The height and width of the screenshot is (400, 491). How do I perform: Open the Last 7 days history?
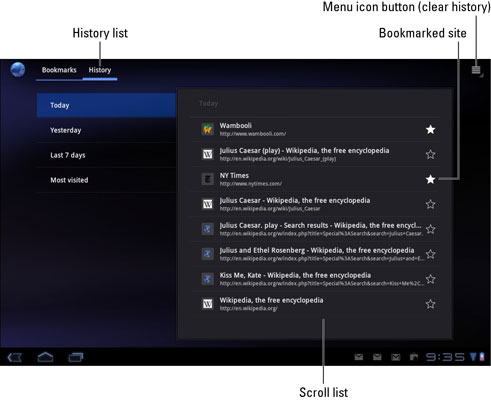click(106, 155)
